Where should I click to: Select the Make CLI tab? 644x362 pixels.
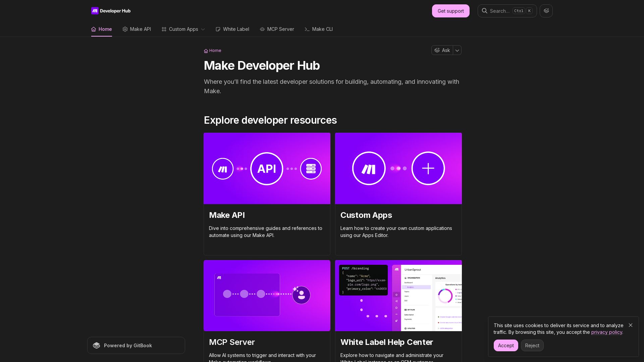tap(319, 29)
